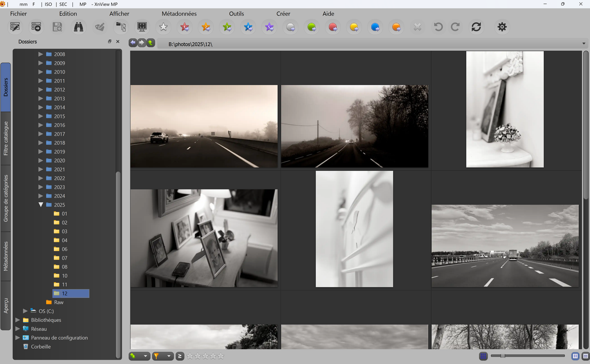
Task: Click the rotate right arrow icon
Action: click(455, 27)
